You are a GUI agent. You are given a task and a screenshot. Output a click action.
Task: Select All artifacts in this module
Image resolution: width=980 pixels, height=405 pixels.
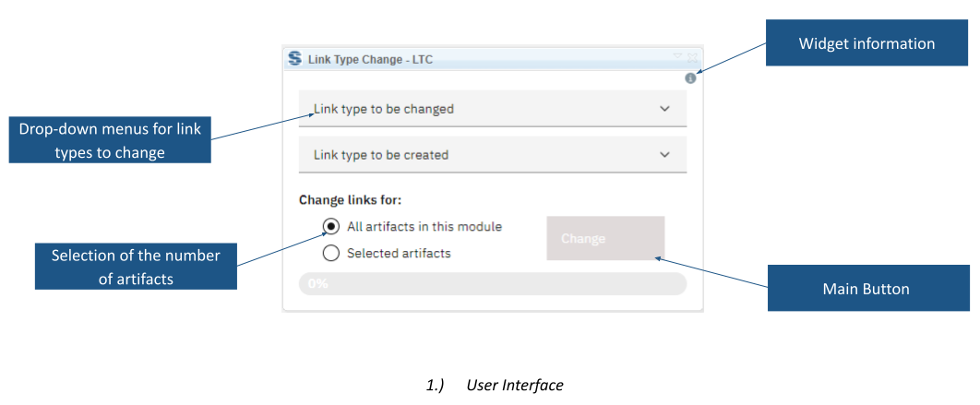pyautogui.click(x=330, y=226)
